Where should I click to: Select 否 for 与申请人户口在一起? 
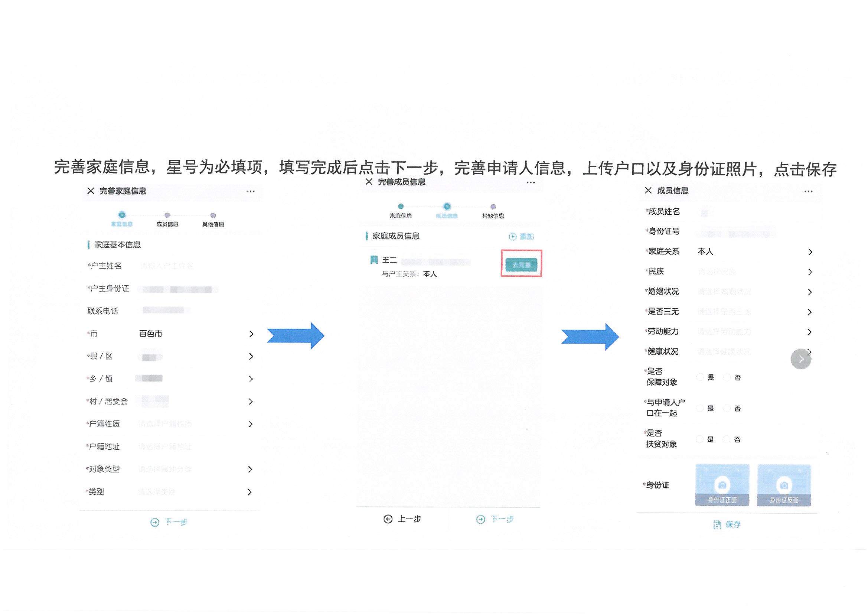[x=726, y=409]
